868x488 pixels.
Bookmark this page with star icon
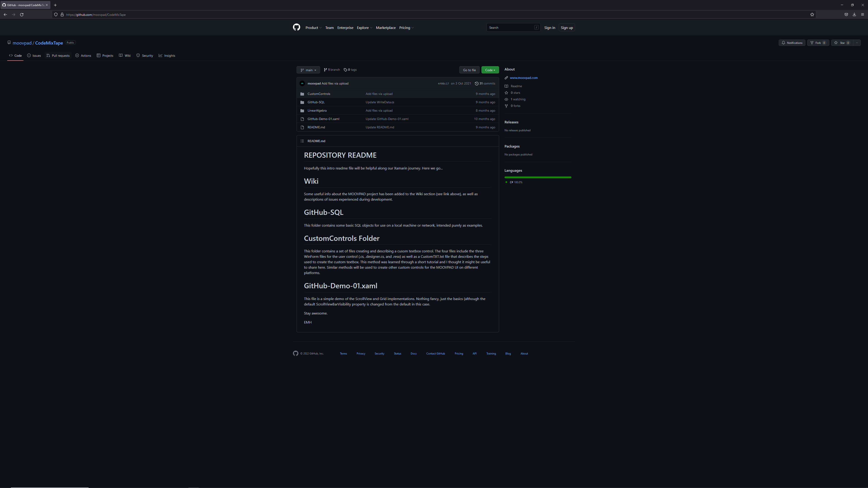[812, 14]
